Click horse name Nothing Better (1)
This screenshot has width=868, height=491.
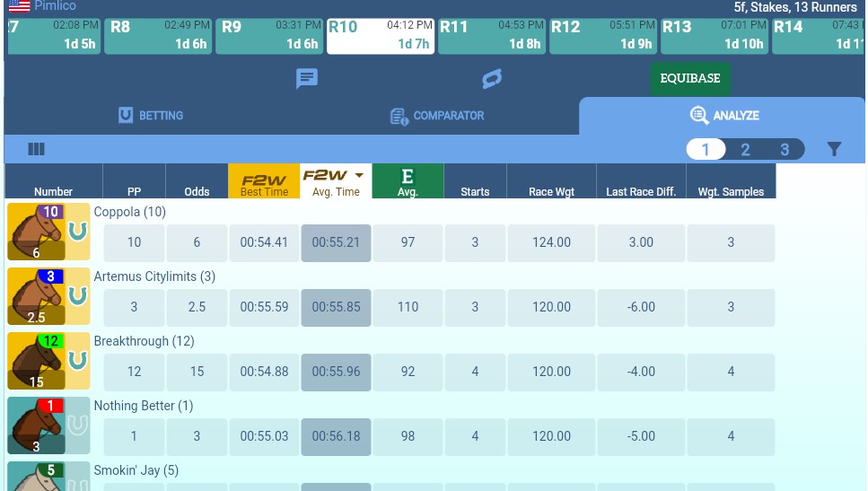(144, 407)
